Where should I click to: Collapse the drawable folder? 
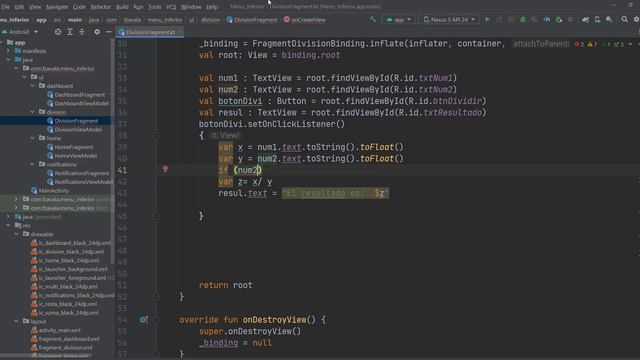pos(16,234)
